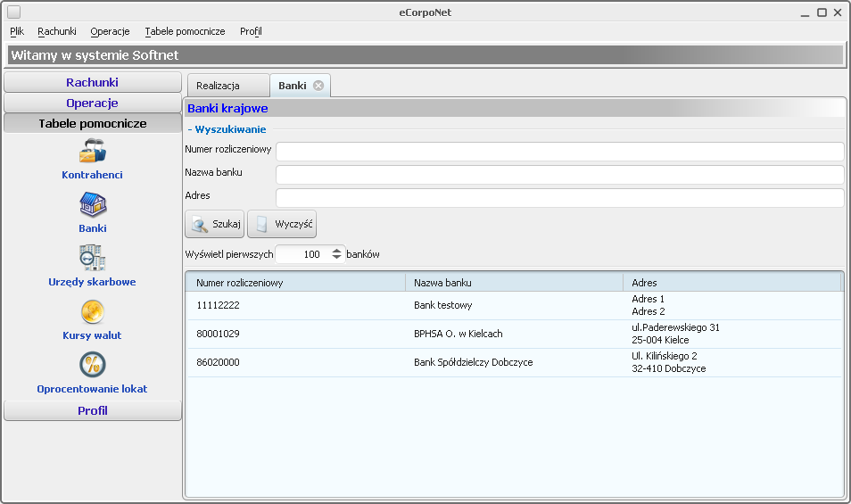Screen dimensions: 851x504
Task: Collapse the Tabele pomocnicze sidebar section
Action: 92,124
